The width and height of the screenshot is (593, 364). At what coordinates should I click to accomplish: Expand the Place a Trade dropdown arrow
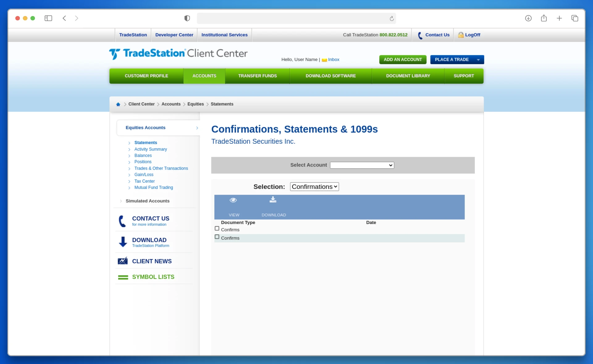pyautogui.click(x=478, y=60)
